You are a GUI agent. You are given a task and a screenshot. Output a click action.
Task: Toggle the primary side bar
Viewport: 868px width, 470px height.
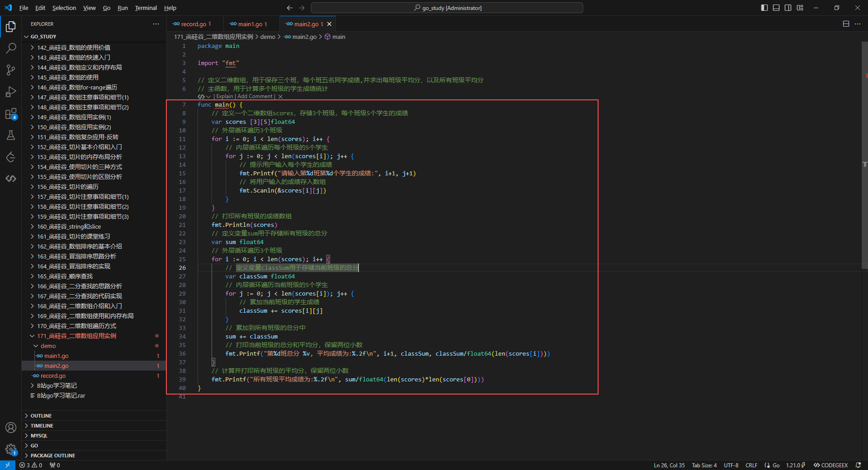[x=764, y=8]
